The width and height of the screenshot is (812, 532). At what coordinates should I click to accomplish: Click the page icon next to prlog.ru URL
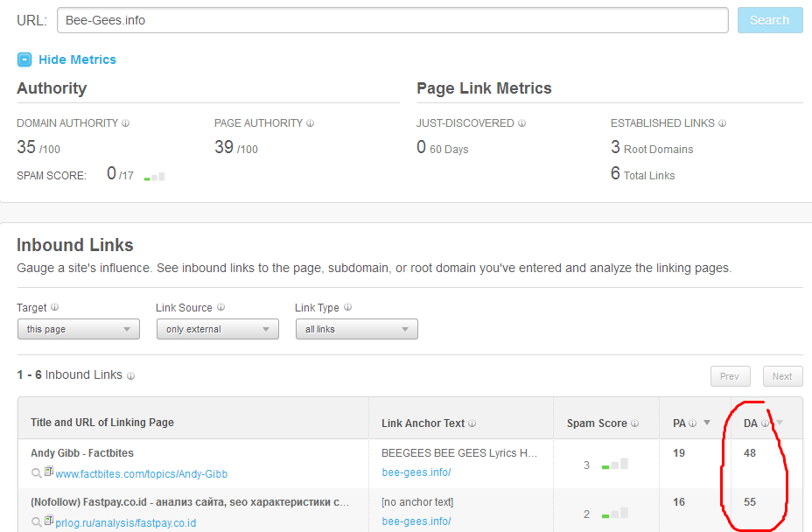pos(49,521)
